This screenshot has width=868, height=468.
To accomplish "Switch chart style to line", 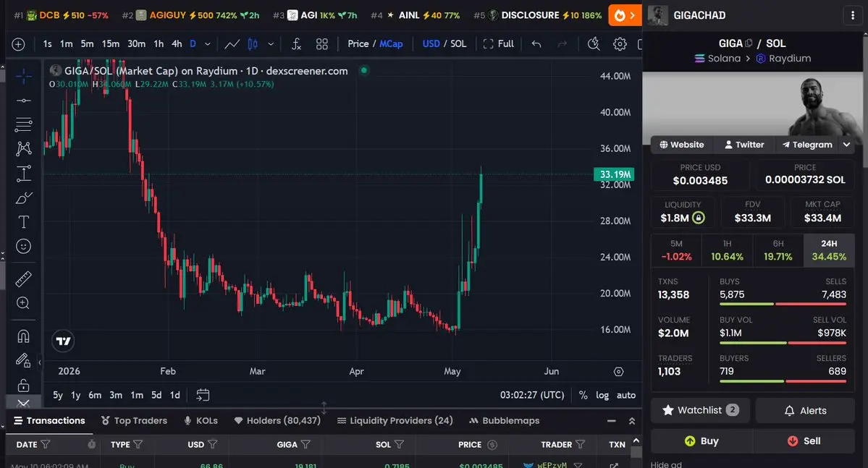I will [x=232, y=43].
